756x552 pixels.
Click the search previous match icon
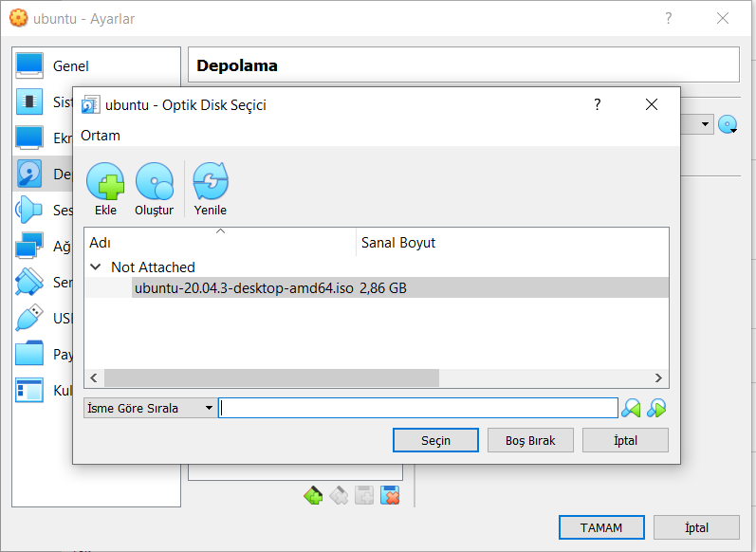pos(631,409)
